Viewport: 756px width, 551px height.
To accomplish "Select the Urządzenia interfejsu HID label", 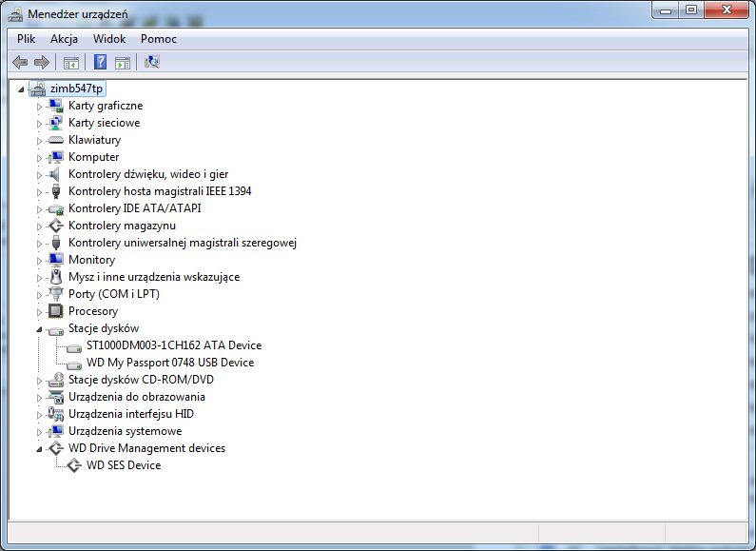I will [x=131, y=414].
